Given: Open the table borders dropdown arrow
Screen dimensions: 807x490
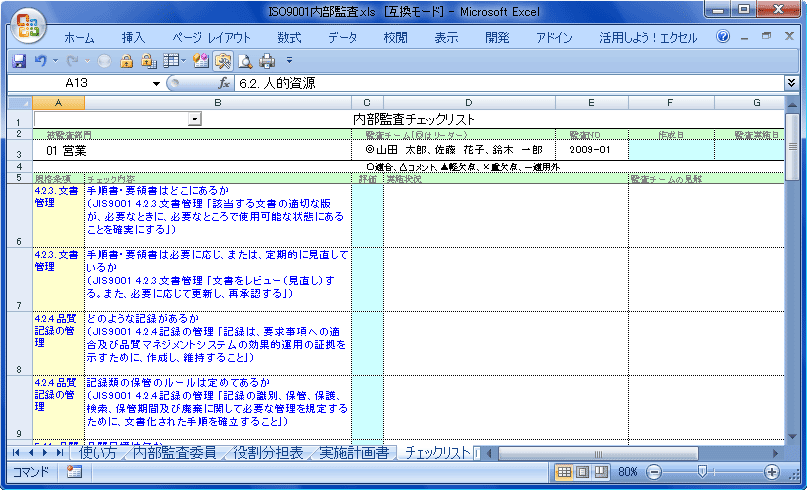Looking at the screenshot, I should [x=184, y=61].
